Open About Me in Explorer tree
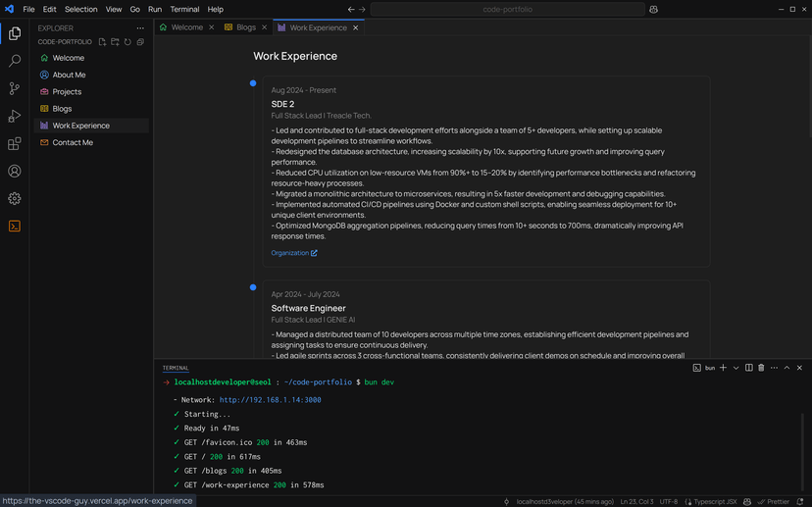The width and height of the screenshot is (812, 507). (x=91, y=75)
